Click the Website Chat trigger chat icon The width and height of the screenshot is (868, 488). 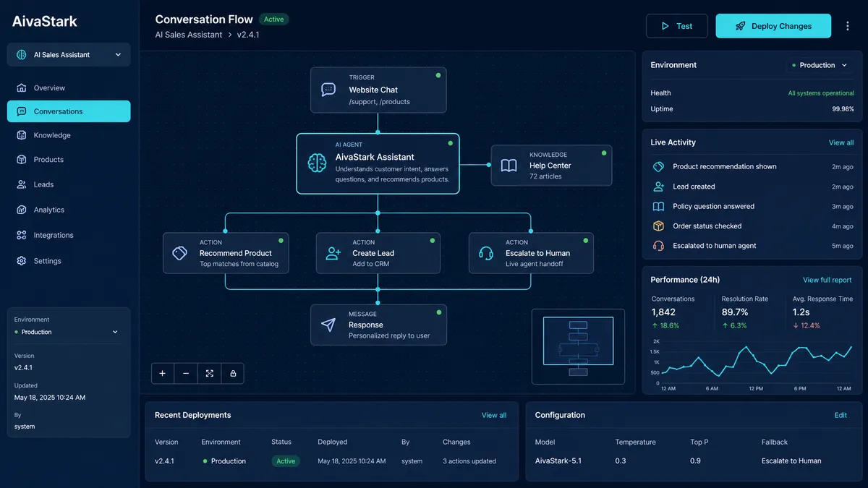tap(328, 90)
